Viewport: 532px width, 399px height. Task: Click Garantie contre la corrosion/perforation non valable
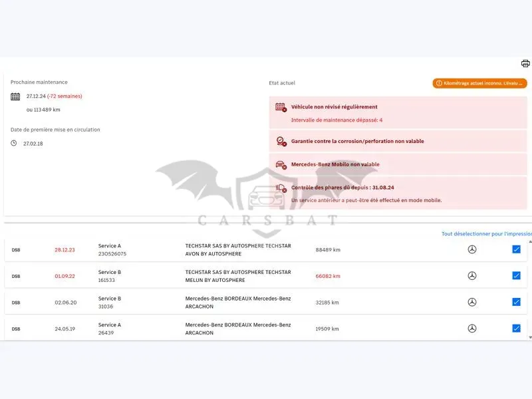358,141
